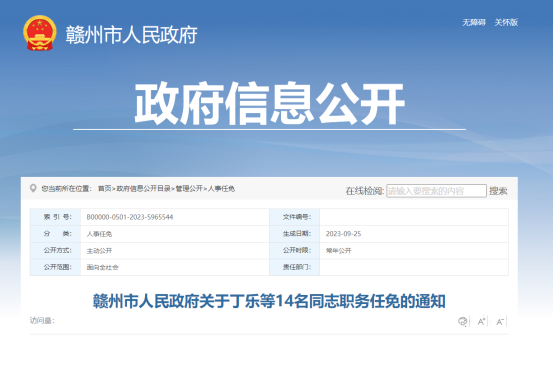Click the print icon beside font controls
554x390 pixels.
point(462,321)
